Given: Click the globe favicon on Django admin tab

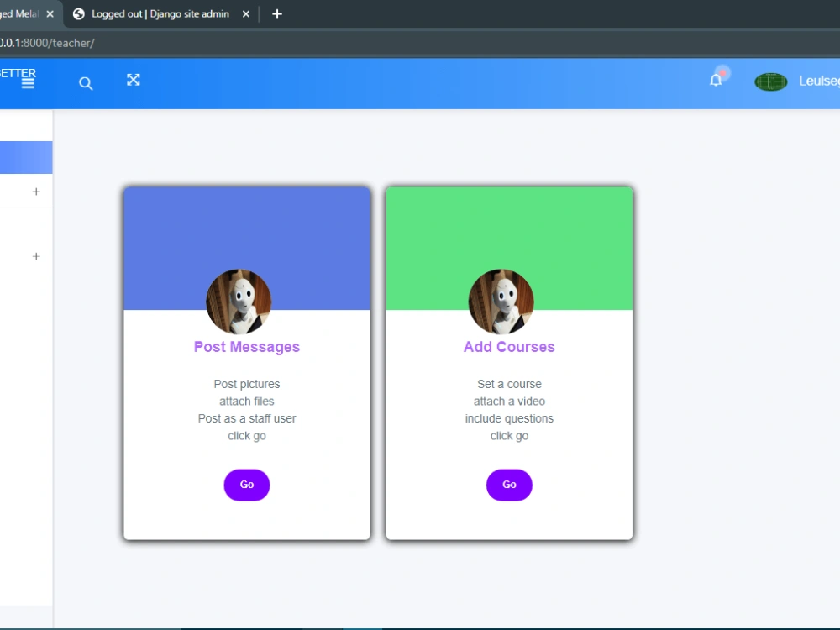Looking at the screenshot, I should click(79, 14).
